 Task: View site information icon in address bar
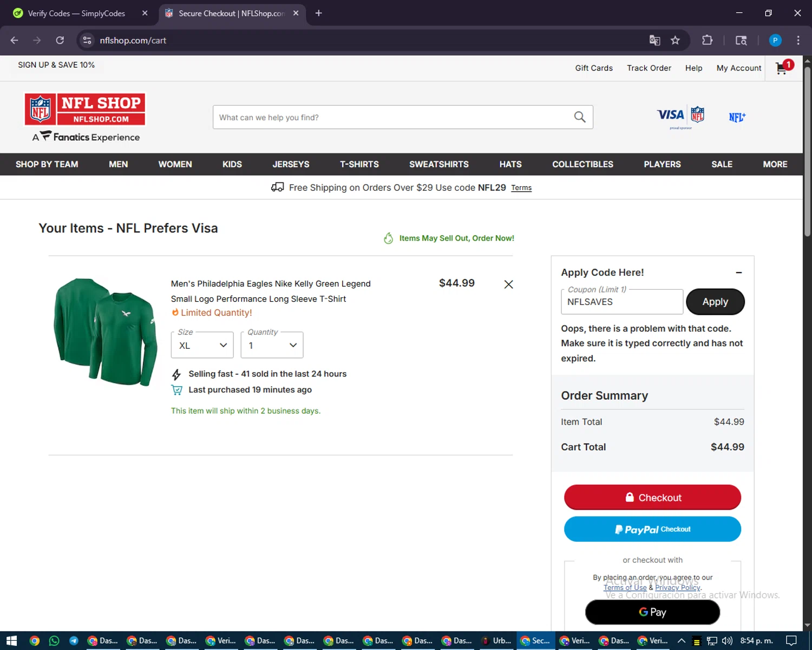tap(87, 40)
